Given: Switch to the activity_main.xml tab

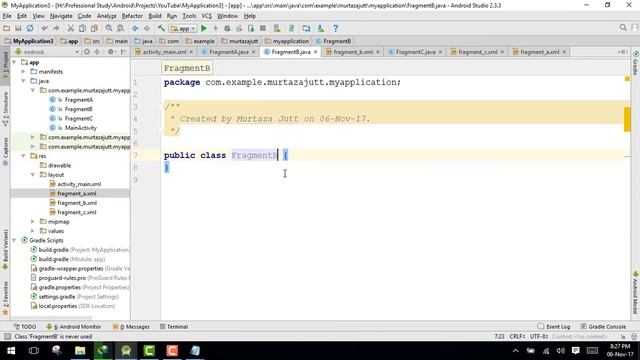Looking at the screenshot, I should 164,52.
